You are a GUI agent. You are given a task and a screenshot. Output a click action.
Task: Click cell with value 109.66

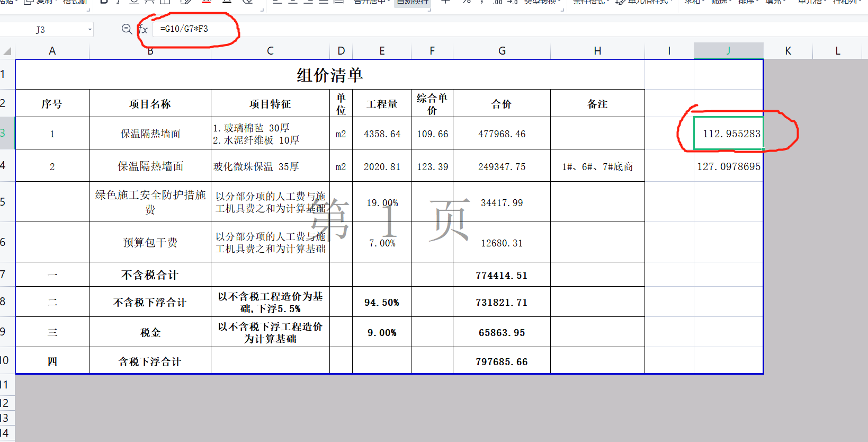click(x=432, y=134)
